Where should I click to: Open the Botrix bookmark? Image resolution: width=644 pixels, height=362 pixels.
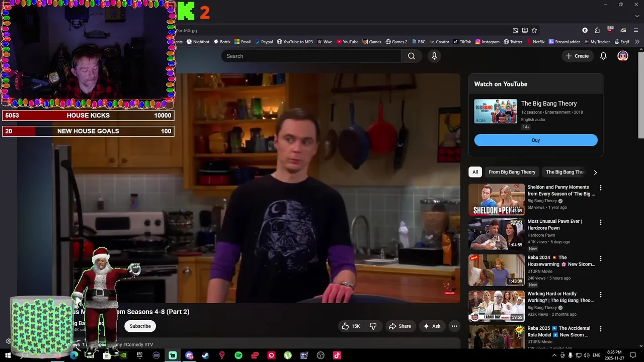[222, 42]
